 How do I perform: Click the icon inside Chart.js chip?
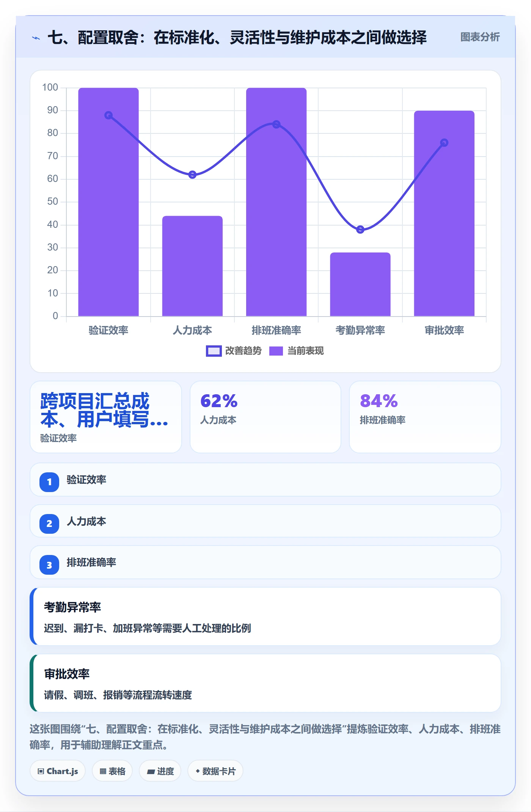41,771
